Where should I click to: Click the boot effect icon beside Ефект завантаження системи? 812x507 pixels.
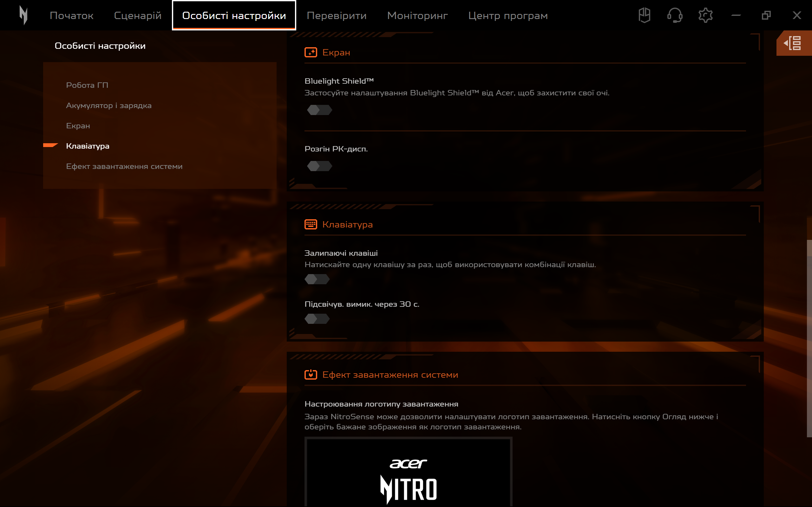[x=311, y=375]
